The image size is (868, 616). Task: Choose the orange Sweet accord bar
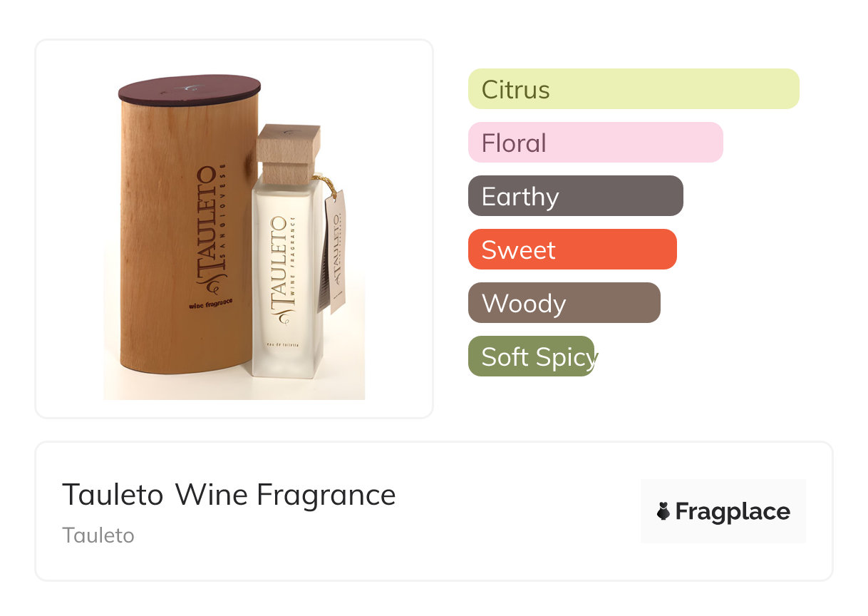click(x=572, y=250)
